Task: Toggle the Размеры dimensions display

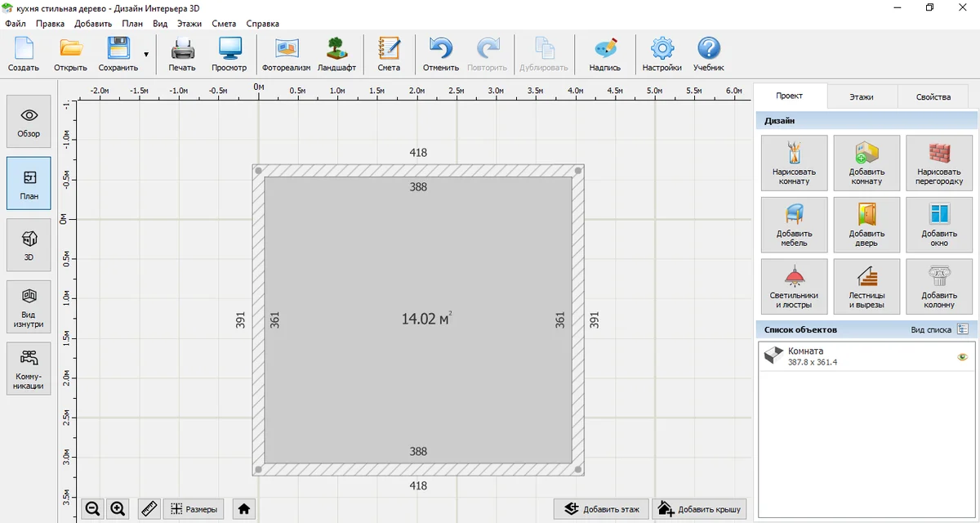Action: [194, 509]
